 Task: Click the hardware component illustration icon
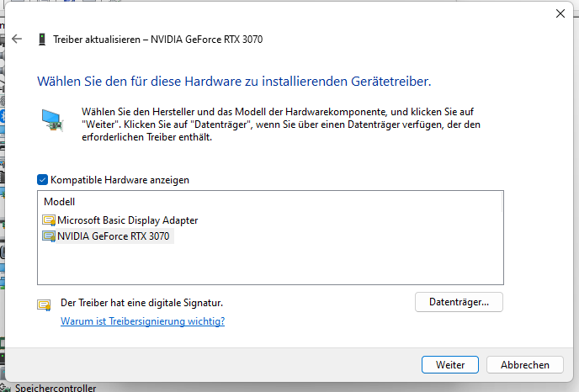[x=52, y=120]
